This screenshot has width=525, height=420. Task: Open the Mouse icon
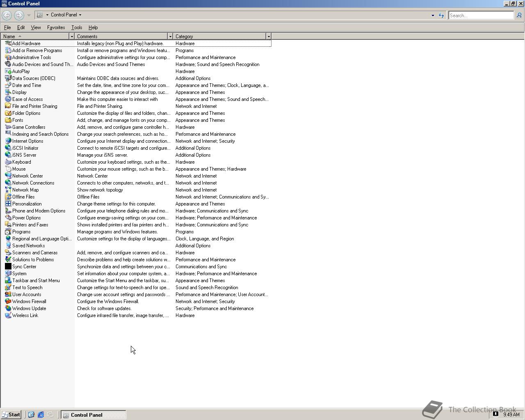8,169
